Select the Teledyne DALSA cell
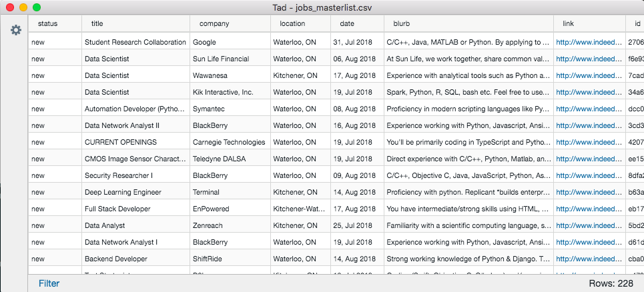This screenshot has width=644, height=292. 230,159
